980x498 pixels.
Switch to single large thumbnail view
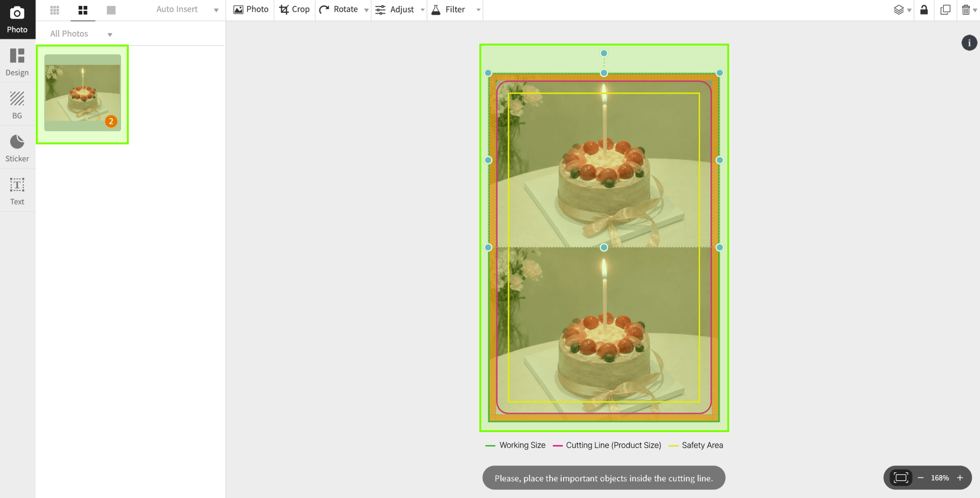(x=111, y=10)
